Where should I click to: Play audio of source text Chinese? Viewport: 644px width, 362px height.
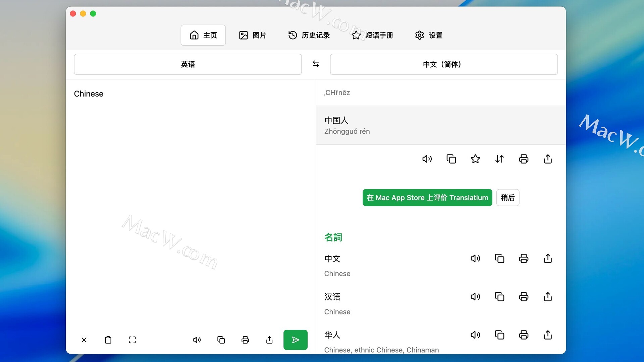197,340
